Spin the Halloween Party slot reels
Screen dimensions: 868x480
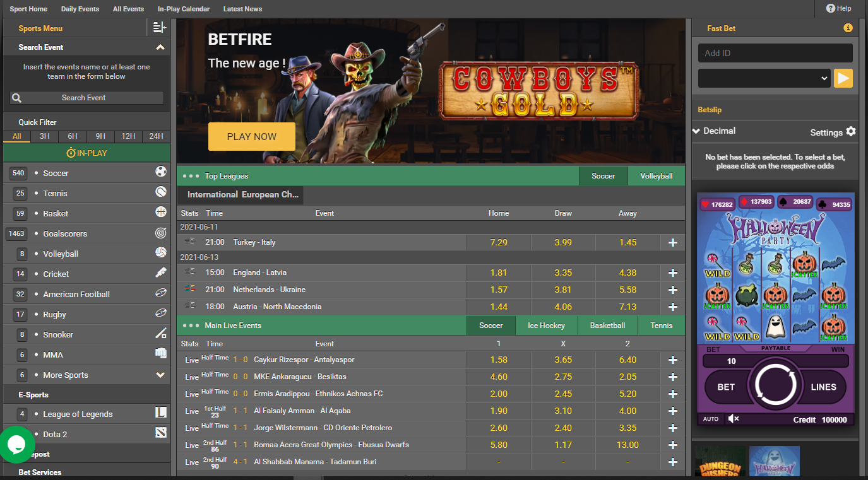(775, 383)
